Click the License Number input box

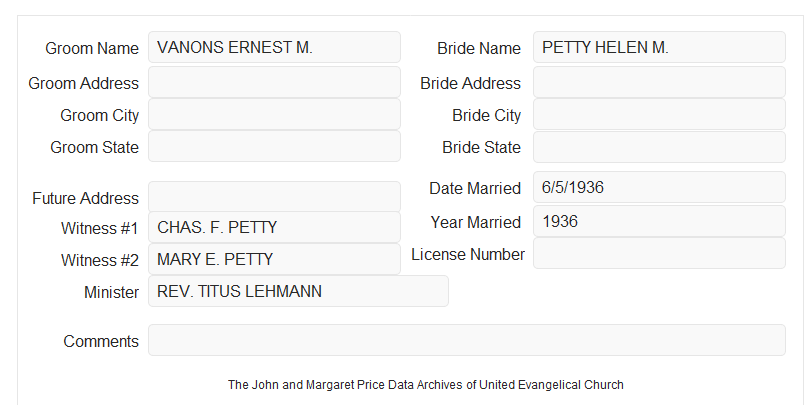point(659,253)
